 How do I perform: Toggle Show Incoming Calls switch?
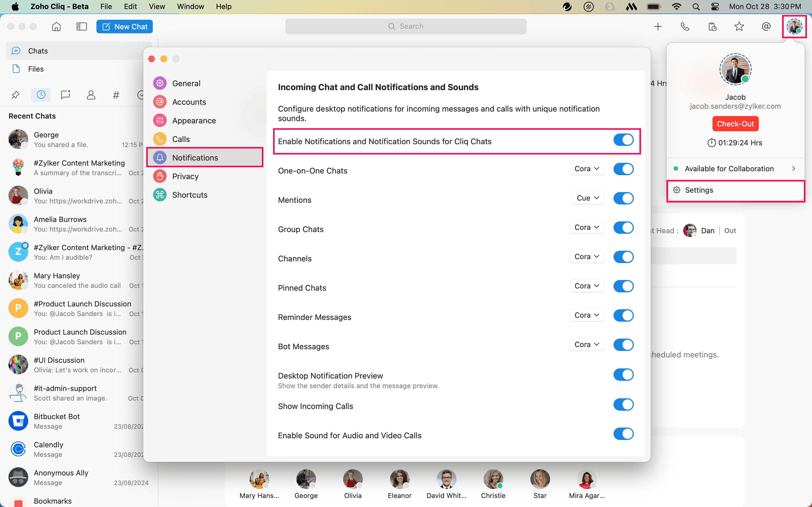pyautogui.click(x=623, y=404)
